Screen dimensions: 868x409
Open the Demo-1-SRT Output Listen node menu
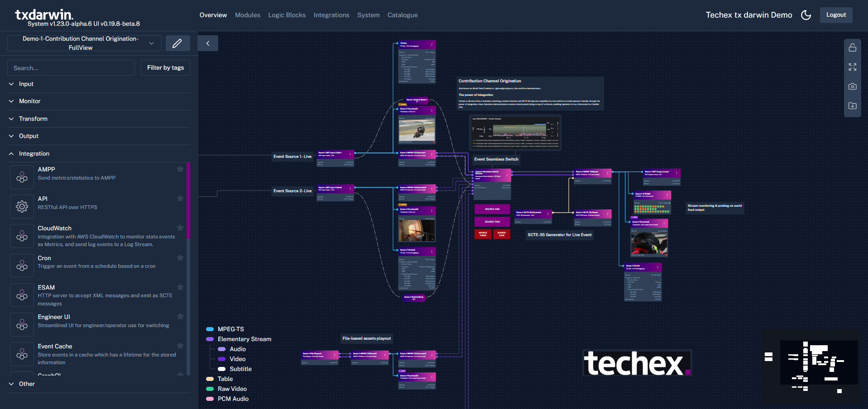click(676, 173)
